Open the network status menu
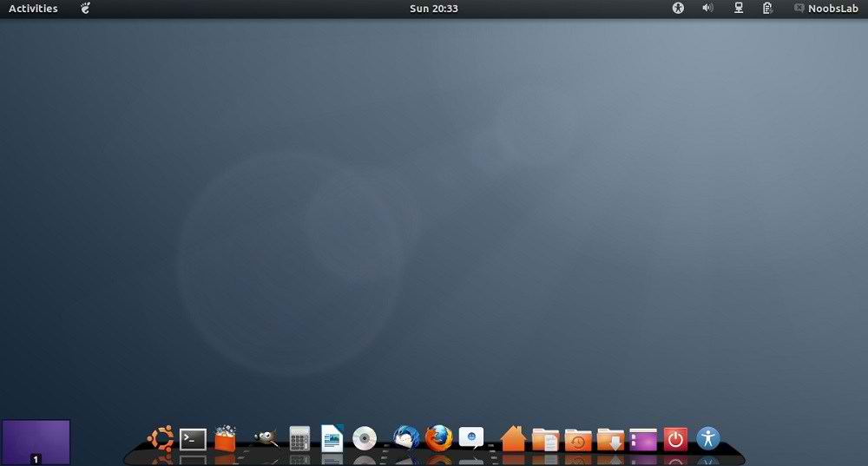 pos(738,9)
